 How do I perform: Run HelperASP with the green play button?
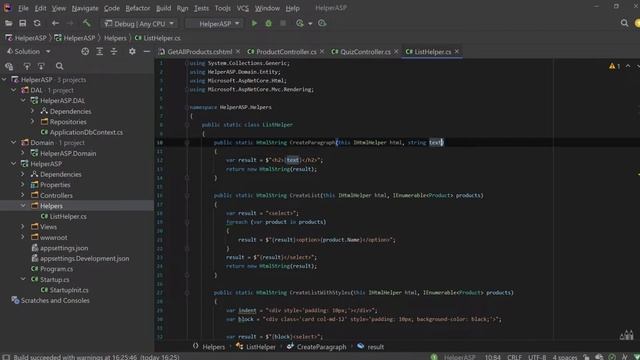click(254, 23)
